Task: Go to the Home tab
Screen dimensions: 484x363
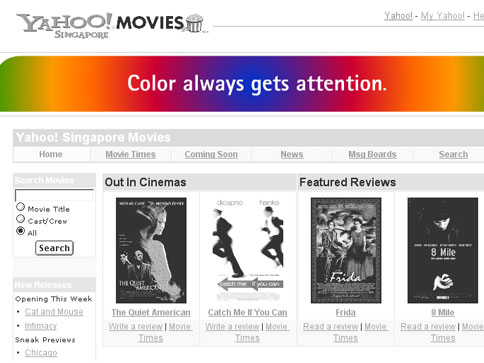Action: (x=51, y=154)
